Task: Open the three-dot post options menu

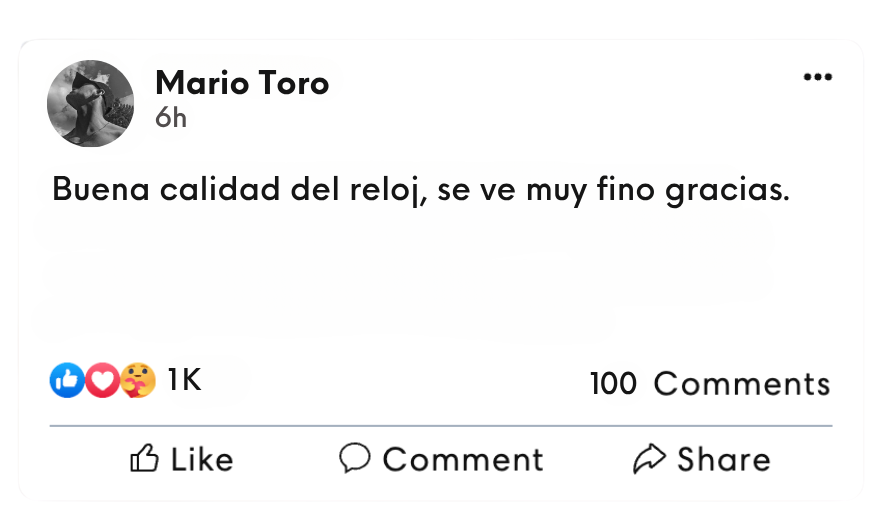Action: pos(817,78)
